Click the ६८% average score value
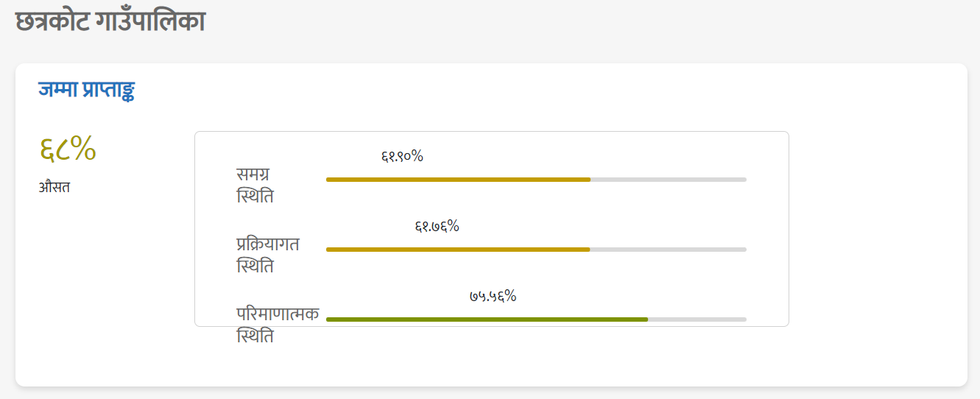 67,149
